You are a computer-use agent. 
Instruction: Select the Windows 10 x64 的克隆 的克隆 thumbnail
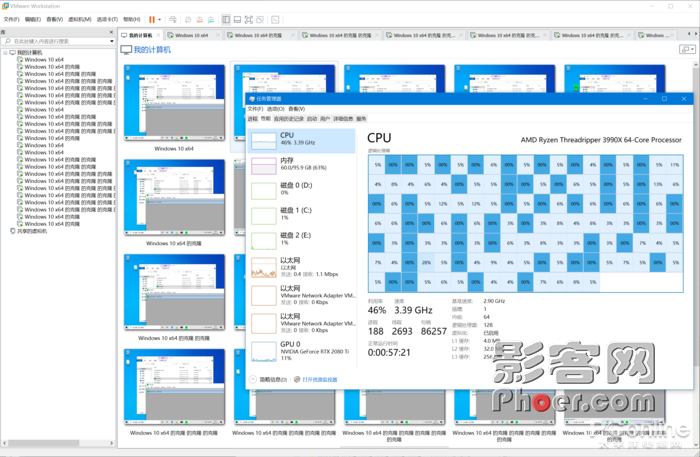click(174, 292)
